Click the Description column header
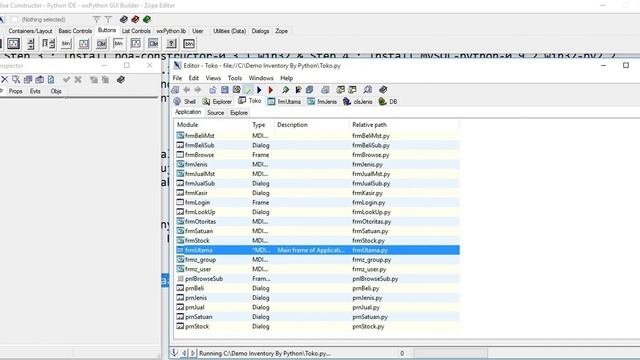The image size is (640, 360). [x=312, y=125]
